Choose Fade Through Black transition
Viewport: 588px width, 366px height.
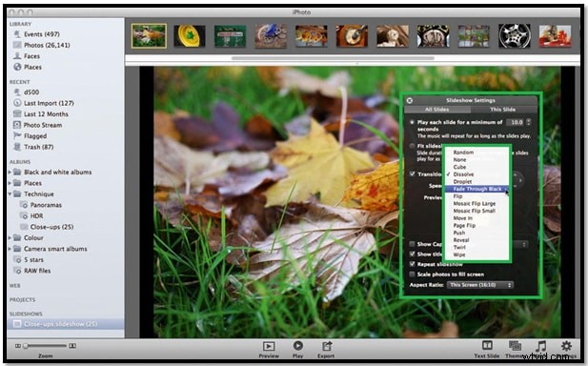[476, 189]
